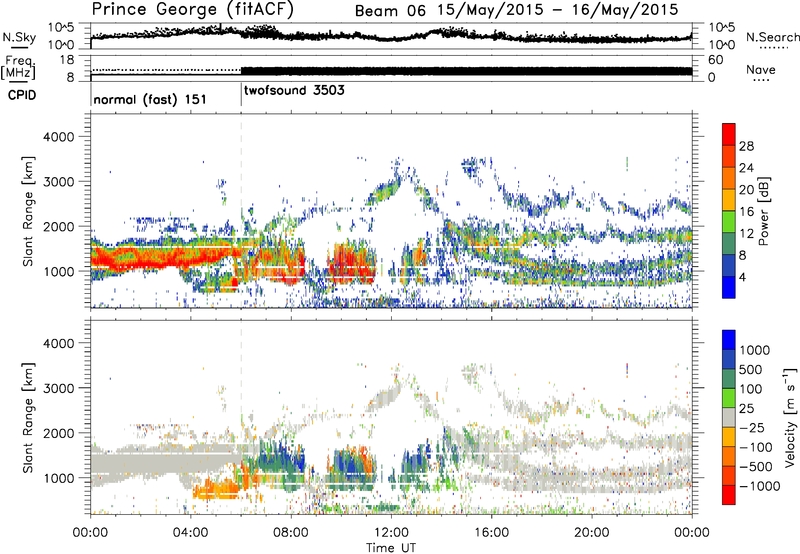Pick the teal 100–500 Velocity colorbar segment
Screen dimensions: 800x554
point(729,379)
